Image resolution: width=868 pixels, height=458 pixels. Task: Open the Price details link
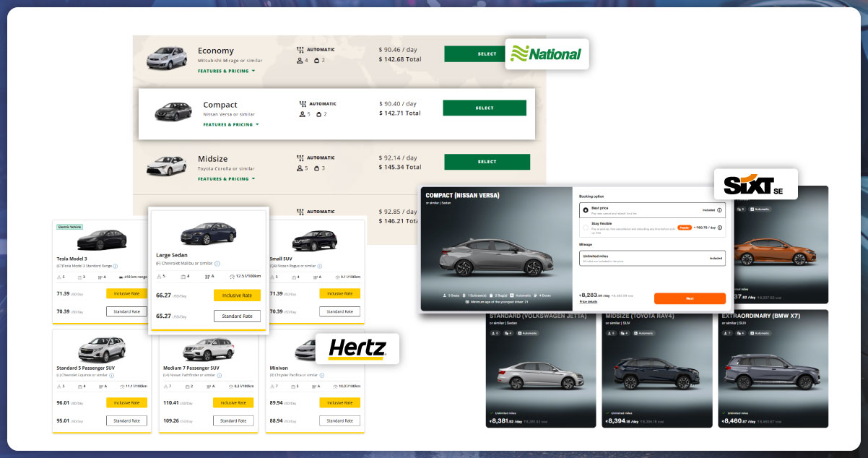[589, 302]
